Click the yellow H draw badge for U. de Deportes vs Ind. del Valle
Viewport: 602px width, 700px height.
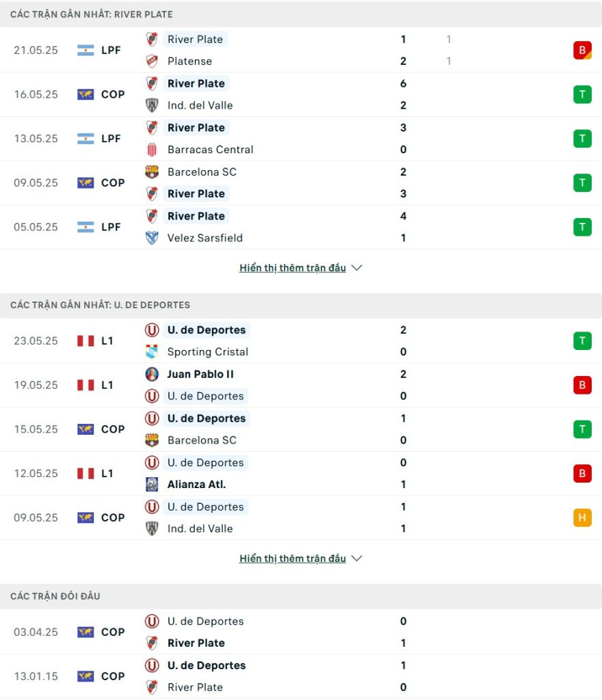pyautogui.click(x=582, y=517)
